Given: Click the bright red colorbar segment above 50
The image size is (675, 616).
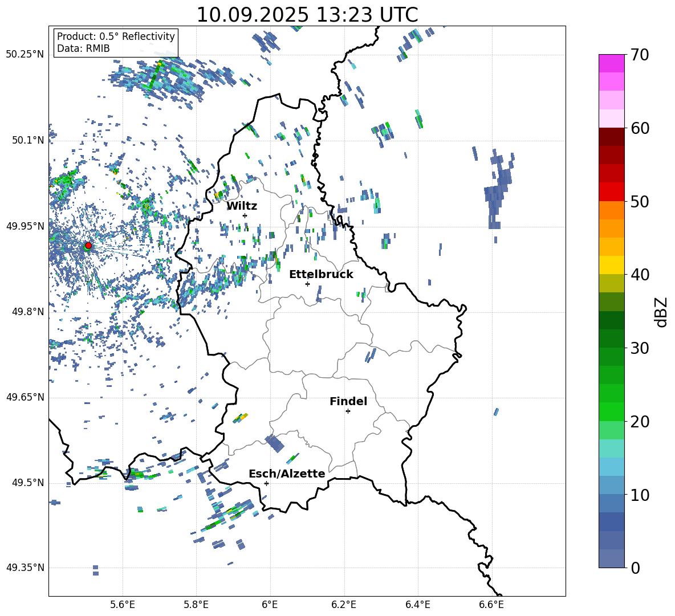Looking at the screenshot, I should (x=612, y=192).
